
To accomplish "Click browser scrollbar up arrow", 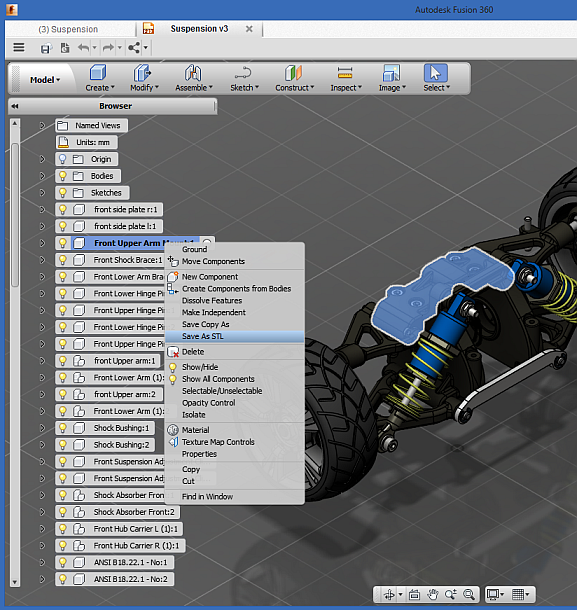I will 14,123.
